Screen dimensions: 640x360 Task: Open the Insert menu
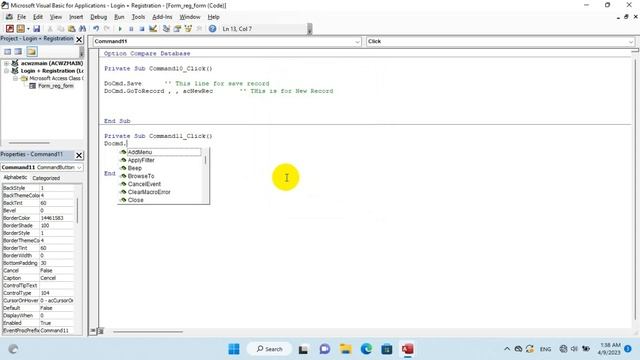click(x=76, y=17)
